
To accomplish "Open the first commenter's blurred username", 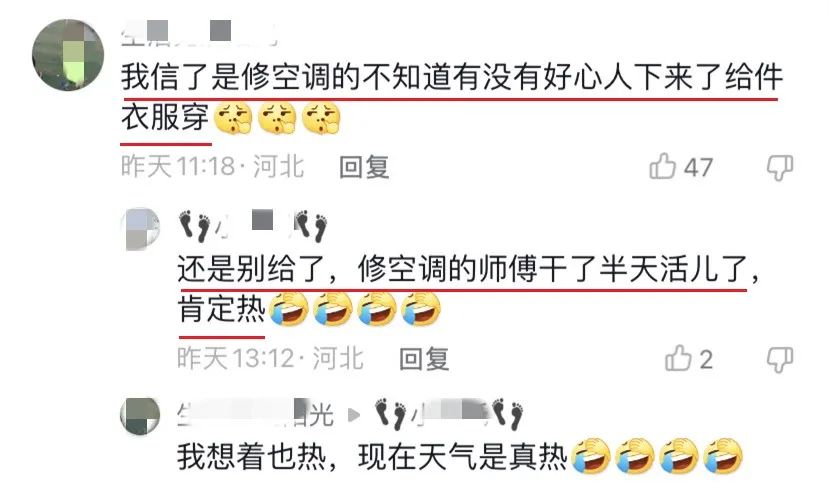I will (199, 32).
